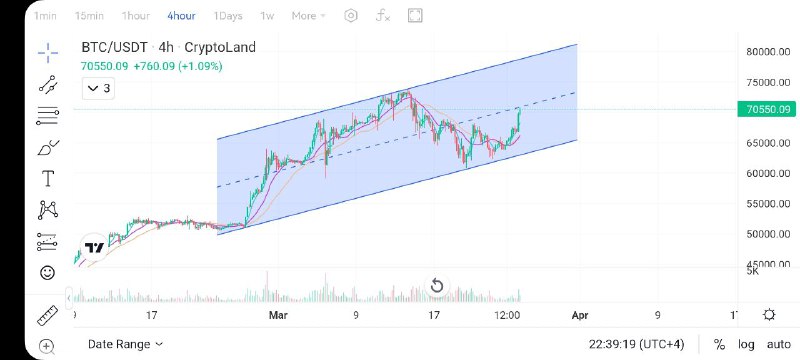Expand the More timeframes dropdown

click(308, 16)
